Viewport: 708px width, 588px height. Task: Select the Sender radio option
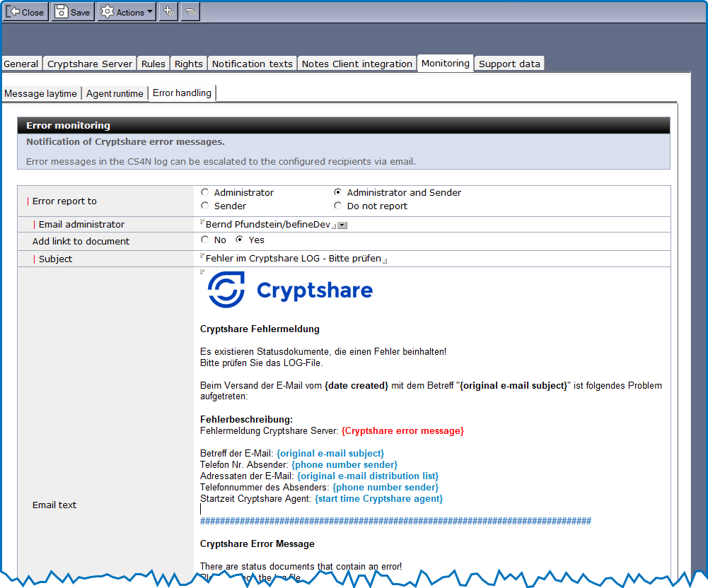click(x=205, y=206)
